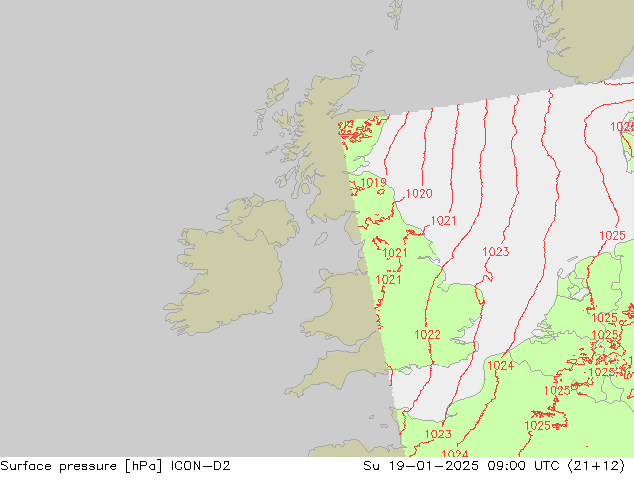Click the forecast run text "(21+12)"

[596, 466]
